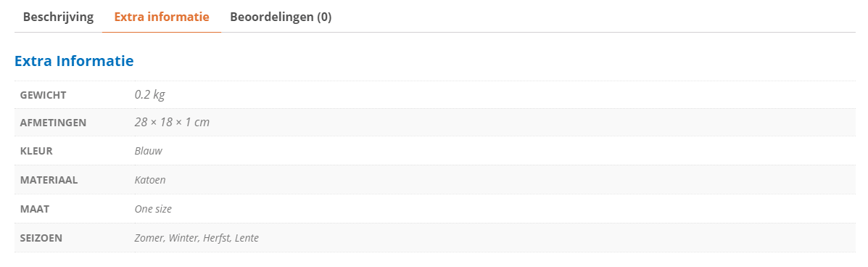Select the 28 × 18 × 1 cm value

point(172,123)
